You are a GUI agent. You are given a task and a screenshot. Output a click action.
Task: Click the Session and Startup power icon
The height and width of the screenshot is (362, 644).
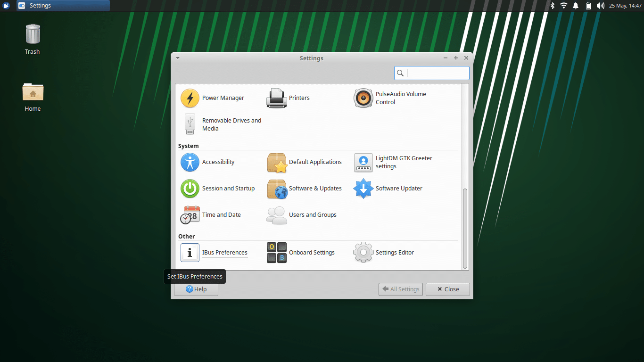190,189
